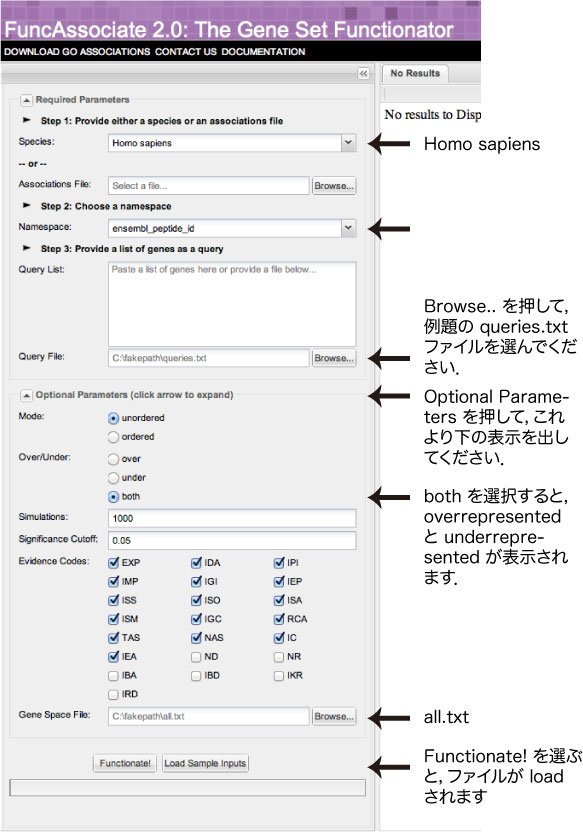The height and width of the screenshot is (832, 583).
Task: Click the Load Sample Inputs button
Action: coord(205,764)
